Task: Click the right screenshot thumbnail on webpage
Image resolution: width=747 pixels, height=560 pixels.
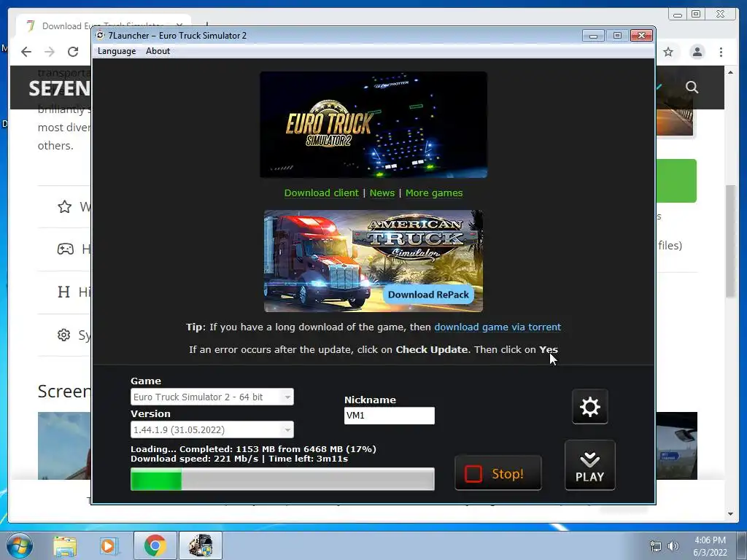Action: [676, 446]
